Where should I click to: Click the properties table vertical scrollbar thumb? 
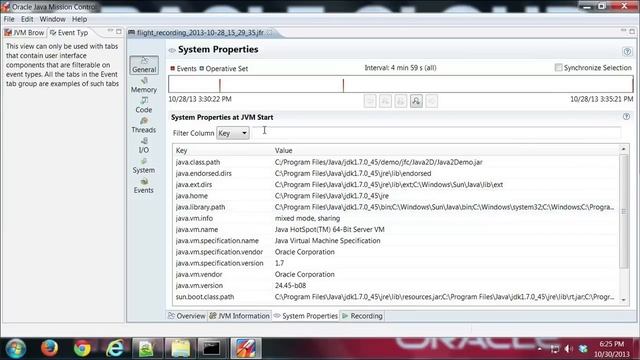tap(624, 211)
